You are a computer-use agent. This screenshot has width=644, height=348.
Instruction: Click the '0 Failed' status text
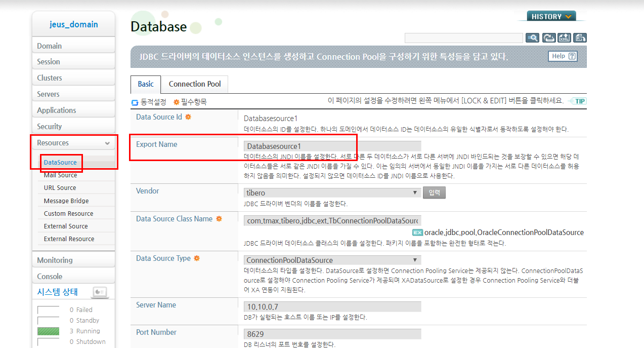[81, 310]
